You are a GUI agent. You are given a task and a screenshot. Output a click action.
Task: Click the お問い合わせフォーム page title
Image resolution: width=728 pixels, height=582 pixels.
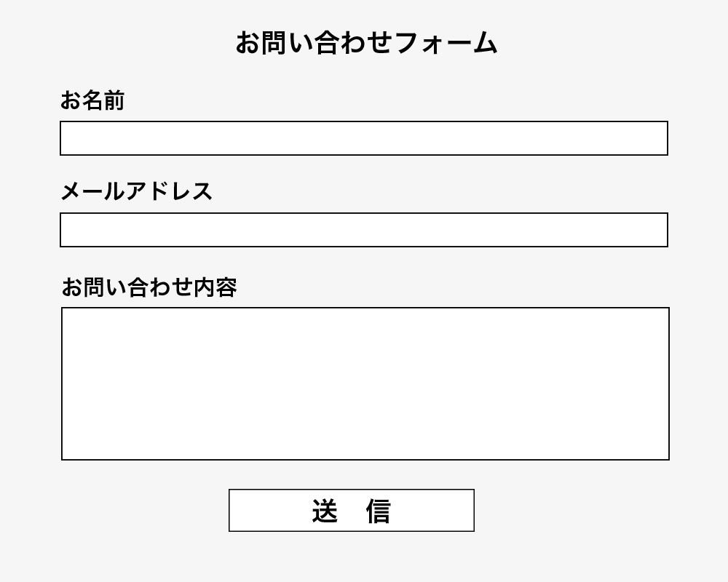(x=364, y=43)
